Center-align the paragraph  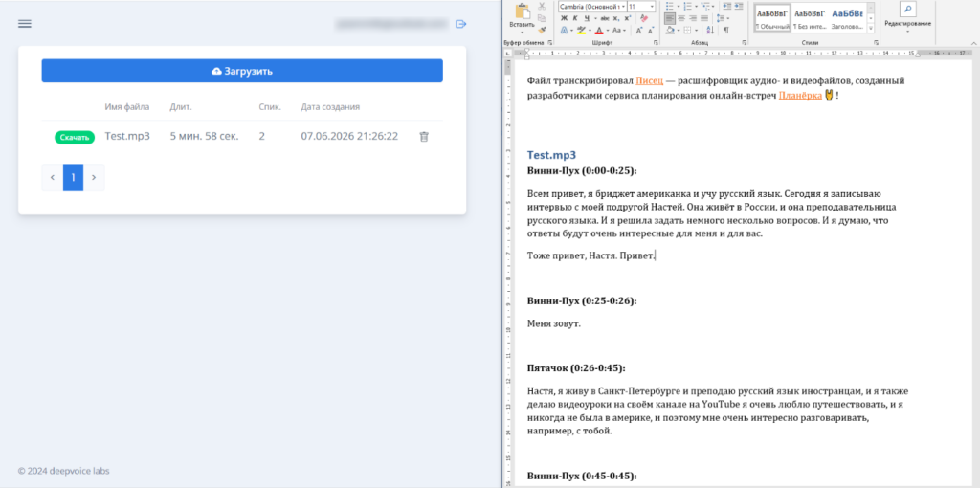click(681, 18)
